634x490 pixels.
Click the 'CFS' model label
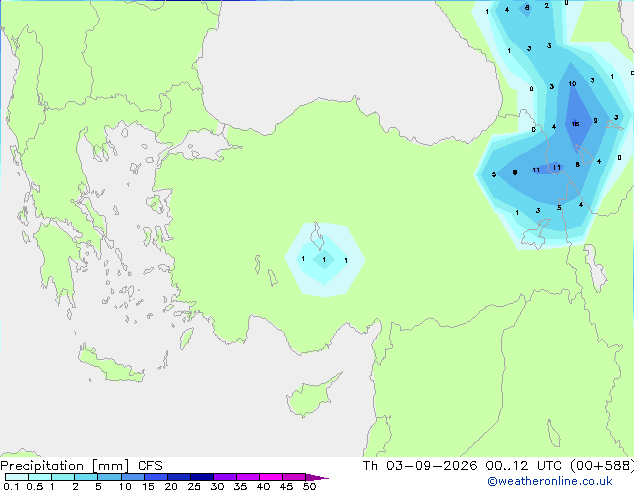pyautogui.click(x=150, y=466)
